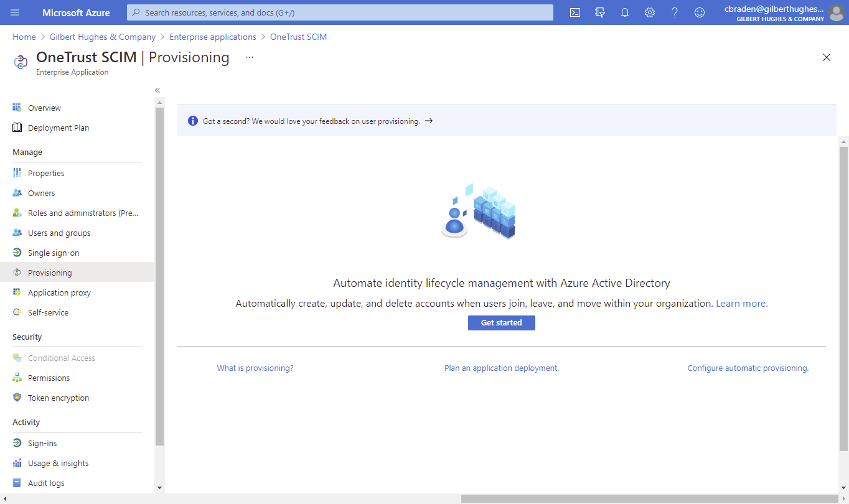
Task: Open the help question mark pane
Action: click(674, 12)
